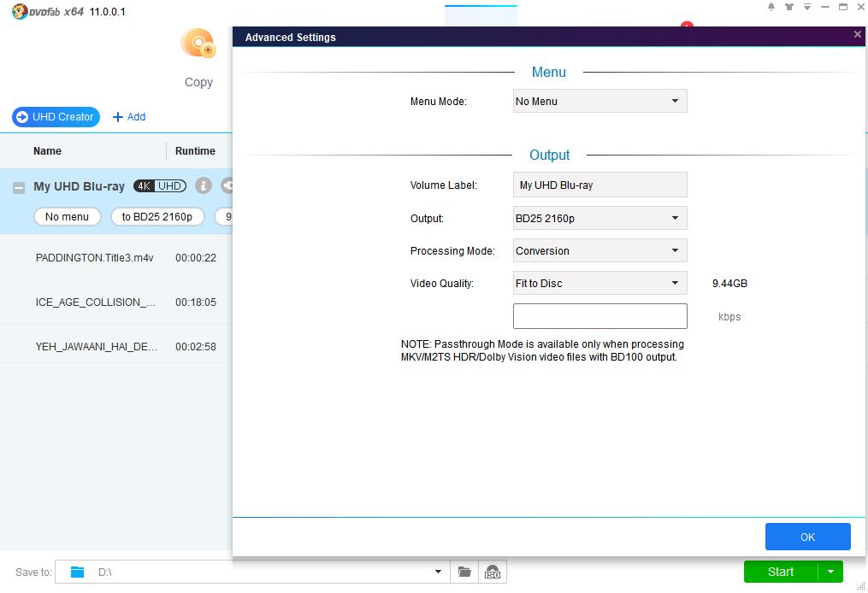The image size is (868, 593).
Task: Click the Passthrough Mode note text
Action: (542, 350)
